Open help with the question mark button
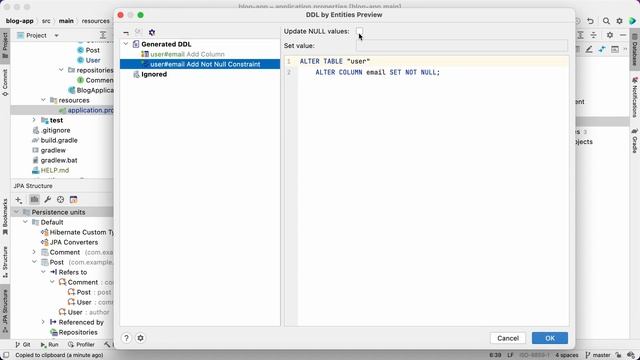Image resolution: width=640 pixels, height=360 pixels. [x=126, y=338]
